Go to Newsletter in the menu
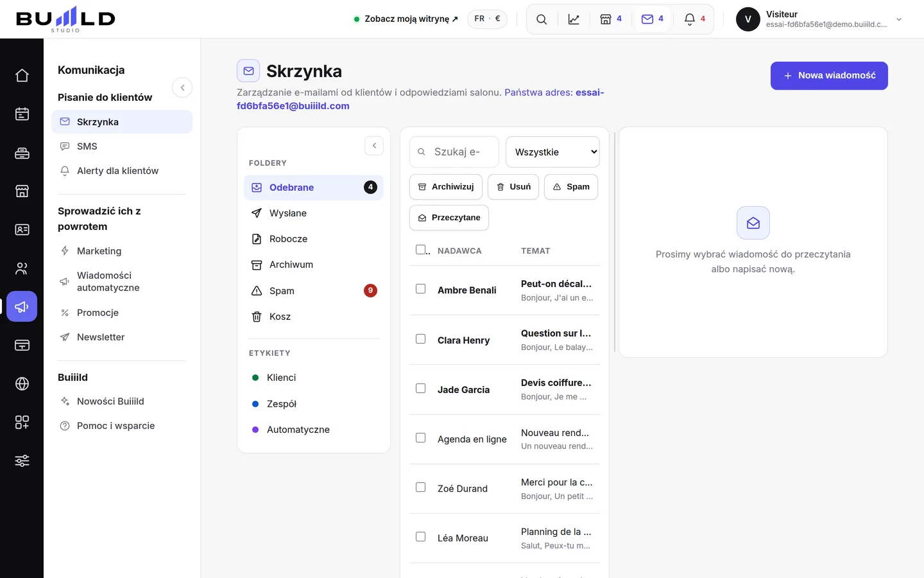The width and height of the screenshot is (924, 578). [x=101, y=337]
